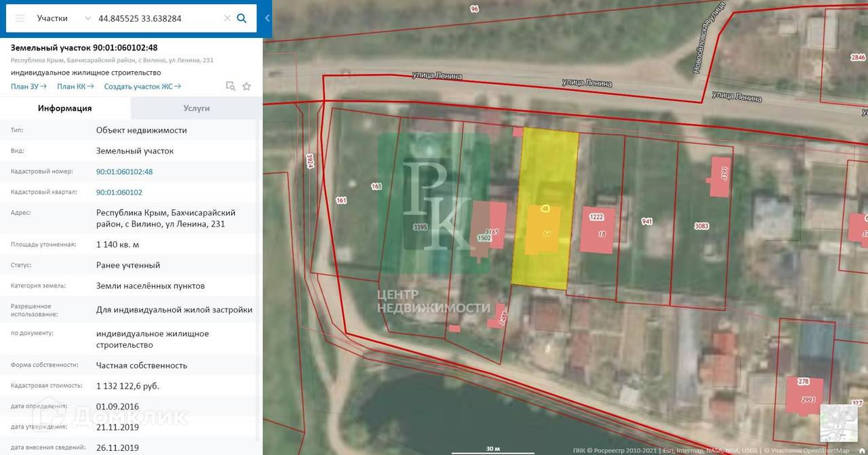Click the red building labeled 1222
This screenshot has height=455, width=868.
pyautogui.click(x=597, y=231)
